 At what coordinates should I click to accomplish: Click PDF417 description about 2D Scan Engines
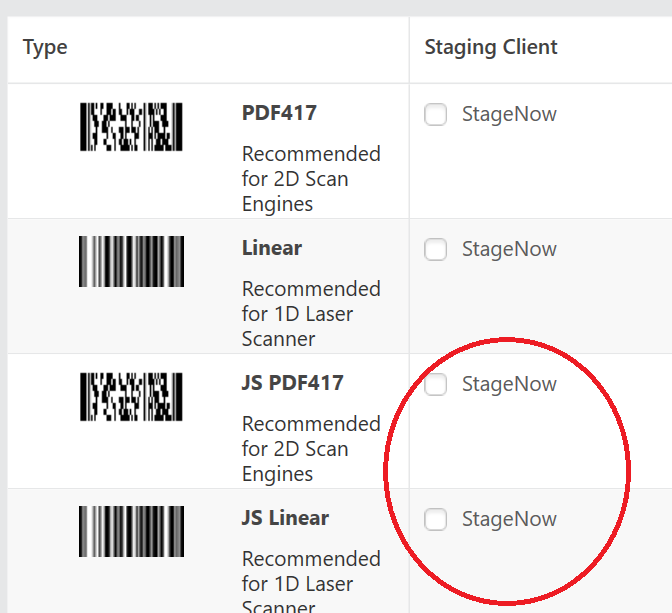(x=311, y=179)
